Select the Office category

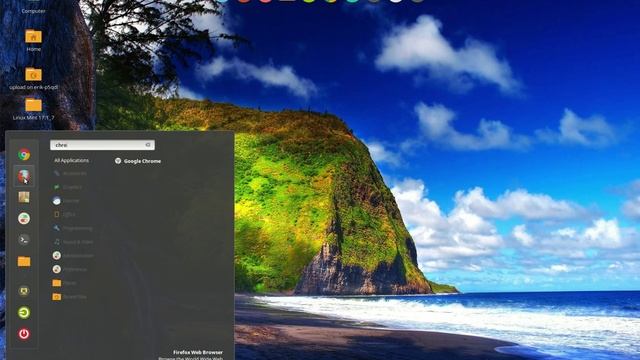click(x=64, y=214)
